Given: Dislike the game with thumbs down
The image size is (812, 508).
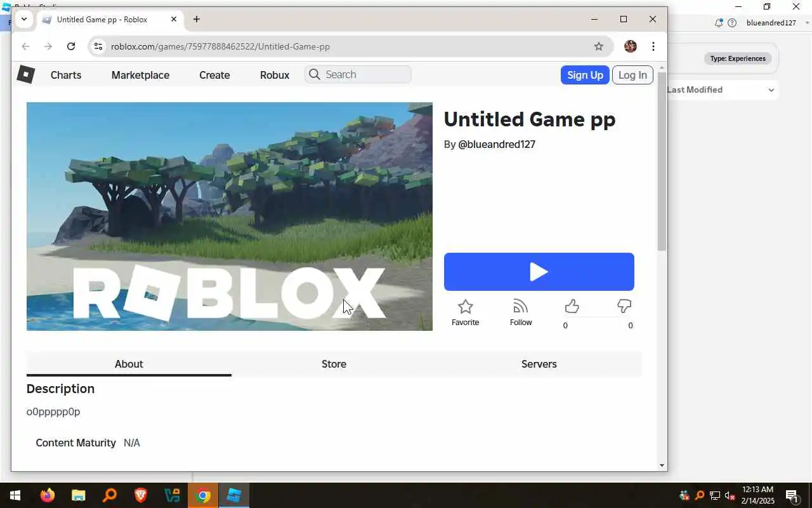Looking at the screenshot, I should click(624, 307).
